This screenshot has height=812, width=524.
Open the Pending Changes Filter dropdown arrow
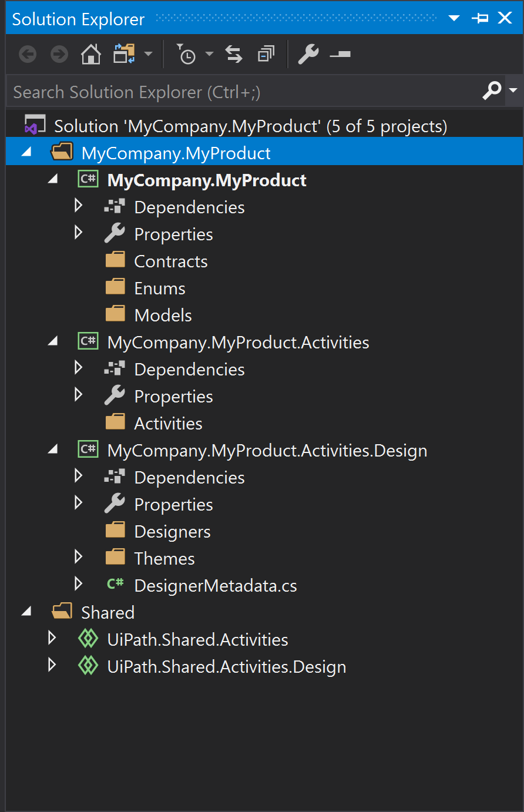click(x=209, y=55)
